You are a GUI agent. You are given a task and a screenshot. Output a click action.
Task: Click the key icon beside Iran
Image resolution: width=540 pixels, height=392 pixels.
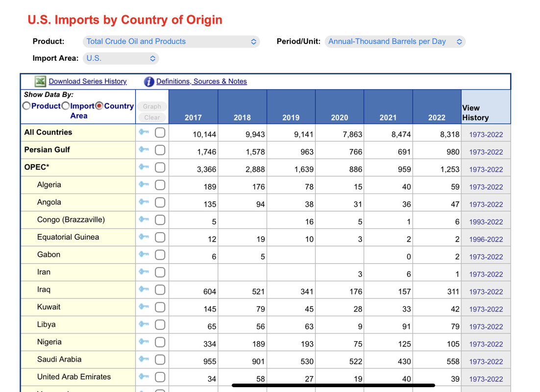point(144,271)
